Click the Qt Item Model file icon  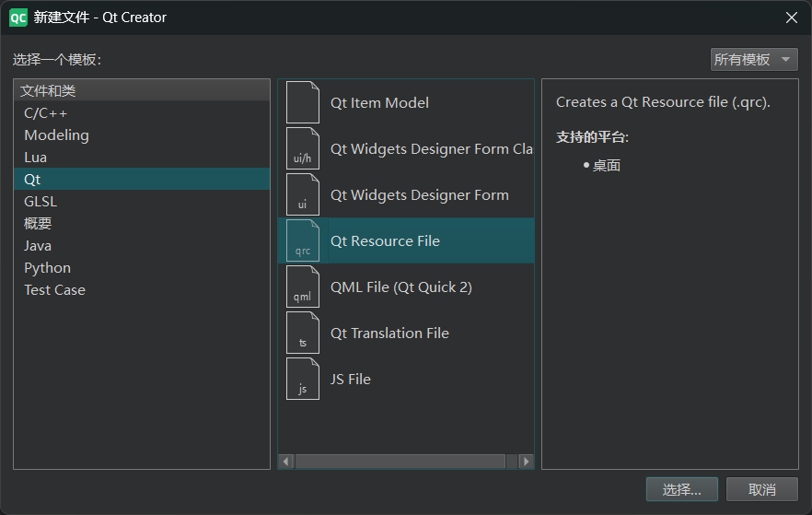tap(303, 102)
